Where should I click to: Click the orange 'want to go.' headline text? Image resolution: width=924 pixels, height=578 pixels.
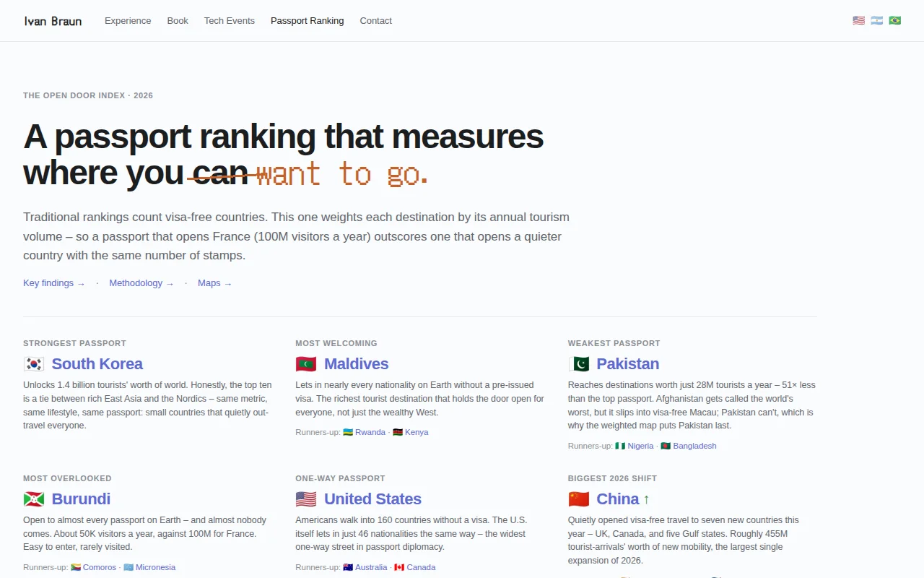tap(342, 174)
